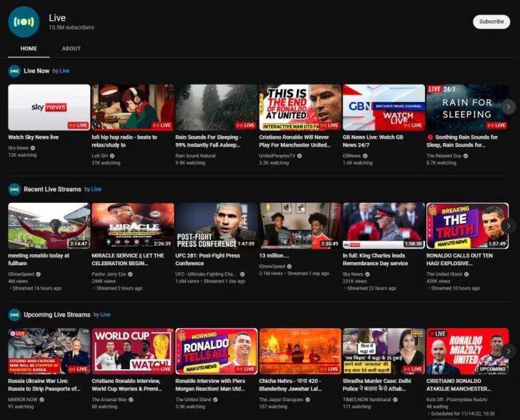Click verified badge next to TIMES NOW Navbharat
520x420 pixels.
[x=395, y=399]
